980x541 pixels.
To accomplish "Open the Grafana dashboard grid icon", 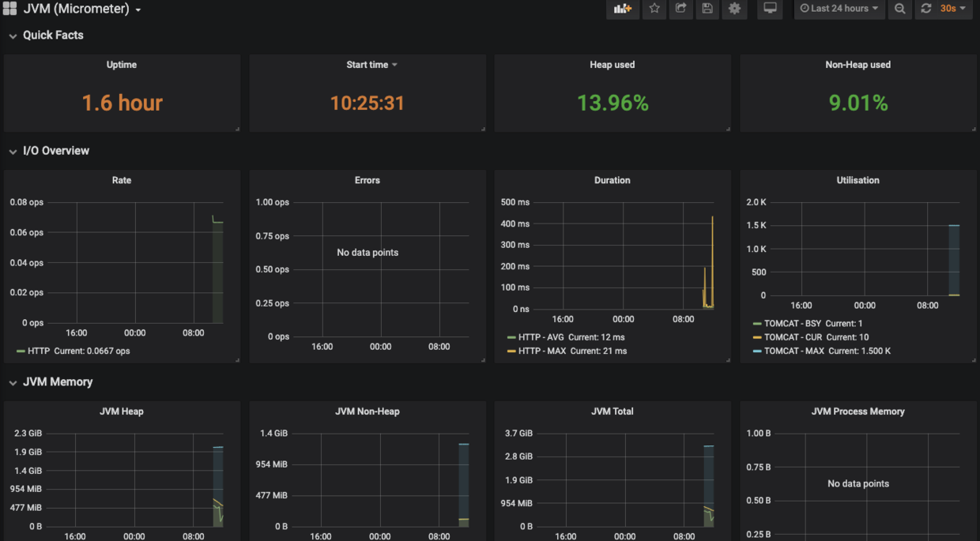I will (x=9, y=9).
